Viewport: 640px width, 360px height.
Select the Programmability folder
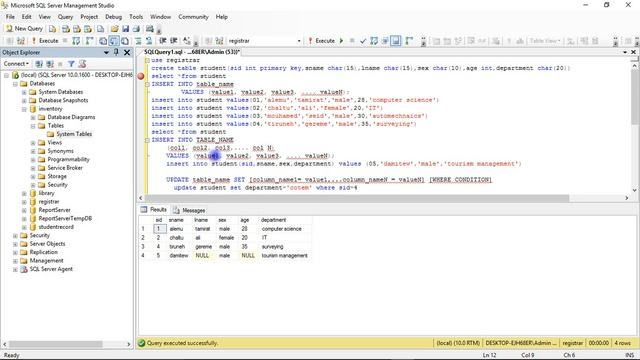pyautogui.click(x=68, y=160)
